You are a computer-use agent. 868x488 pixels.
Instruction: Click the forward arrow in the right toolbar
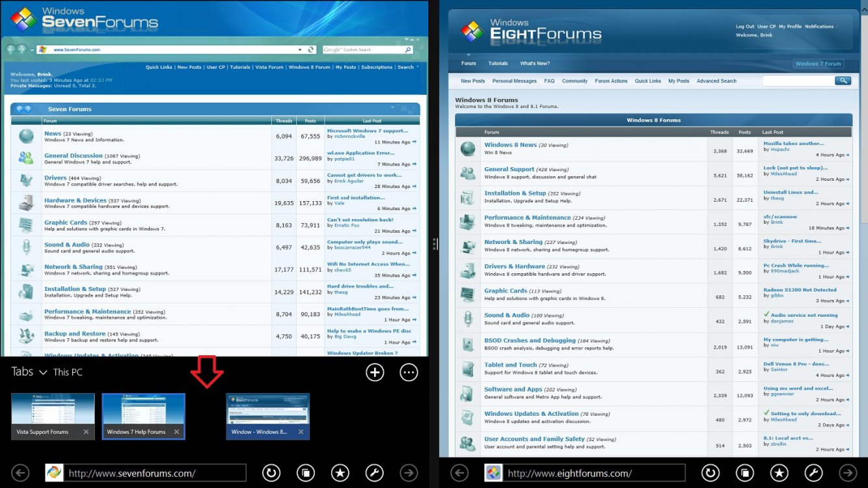tap(848, 473)
